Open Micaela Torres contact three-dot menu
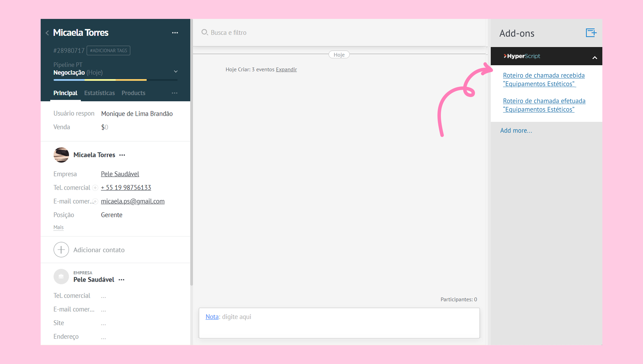643x364 pixels. point(122,155)
